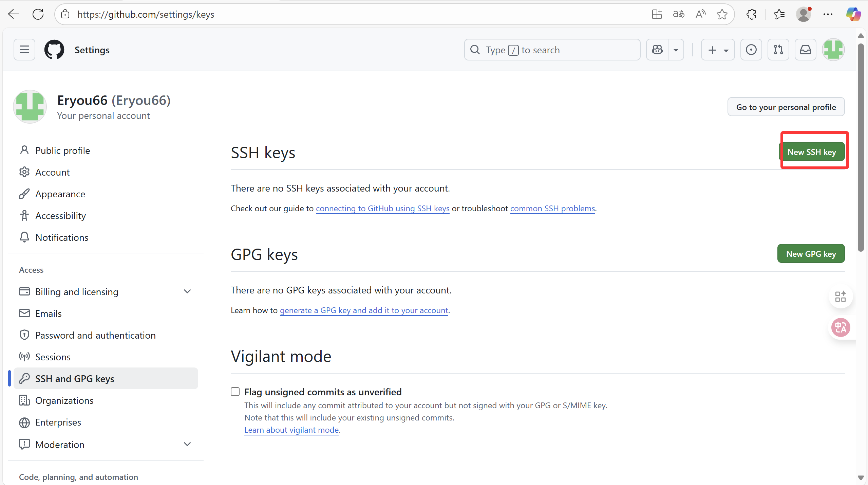Screen dimensions: 868x485
Task: Click the GitHub Octocat logo
Action: pos(54,50)
